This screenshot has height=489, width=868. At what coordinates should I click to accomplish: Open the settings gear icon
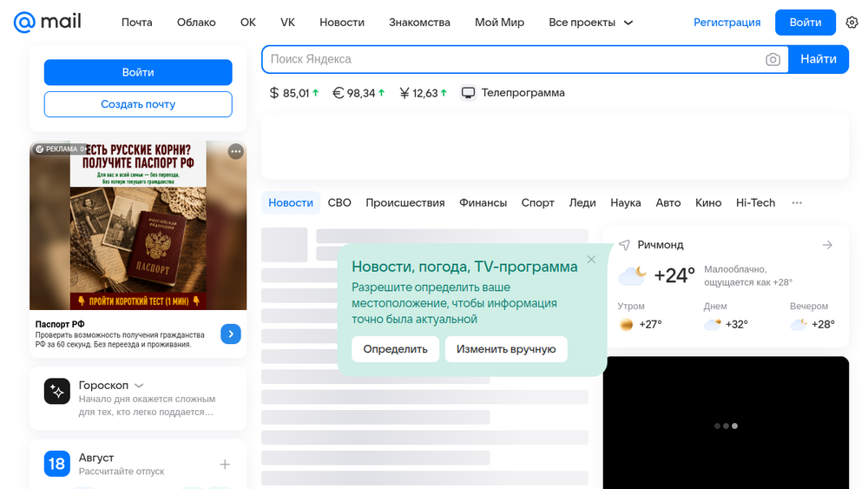click(852, 23)
